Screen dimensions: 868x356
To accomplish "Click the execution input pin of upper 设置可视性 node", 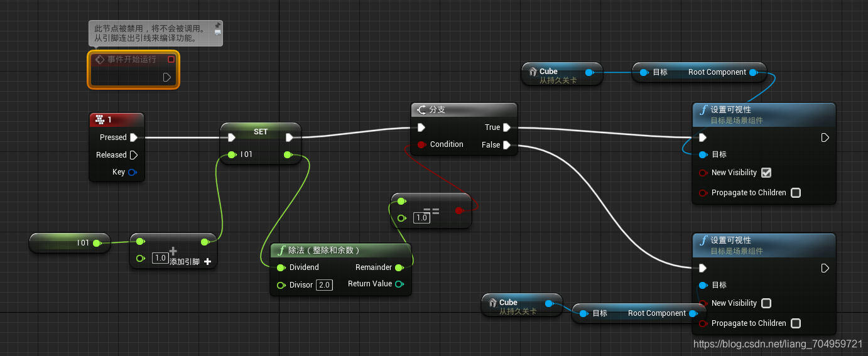I will coord(703,138).
